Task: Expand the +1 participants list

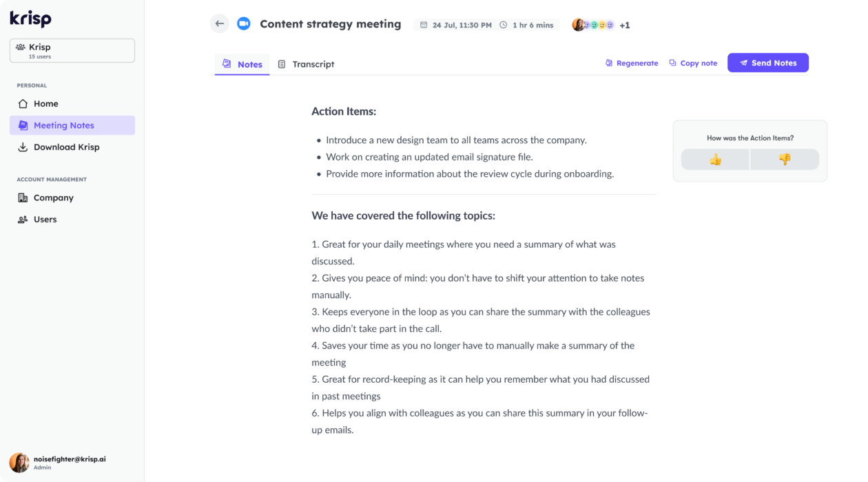Action: (x=624, y=25)
